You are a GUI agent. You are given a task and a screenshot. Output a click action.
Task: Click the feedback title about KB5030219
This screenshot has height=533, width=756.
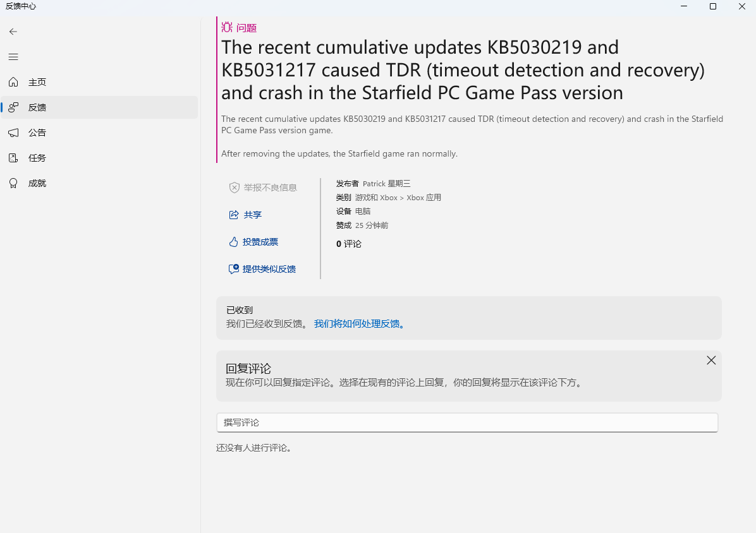click(x=463, y=70)
